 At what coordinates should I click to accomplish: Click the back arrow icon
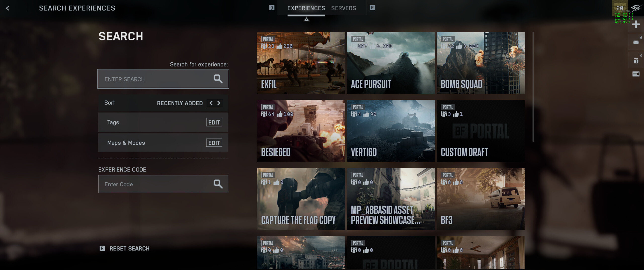point(8,8)
